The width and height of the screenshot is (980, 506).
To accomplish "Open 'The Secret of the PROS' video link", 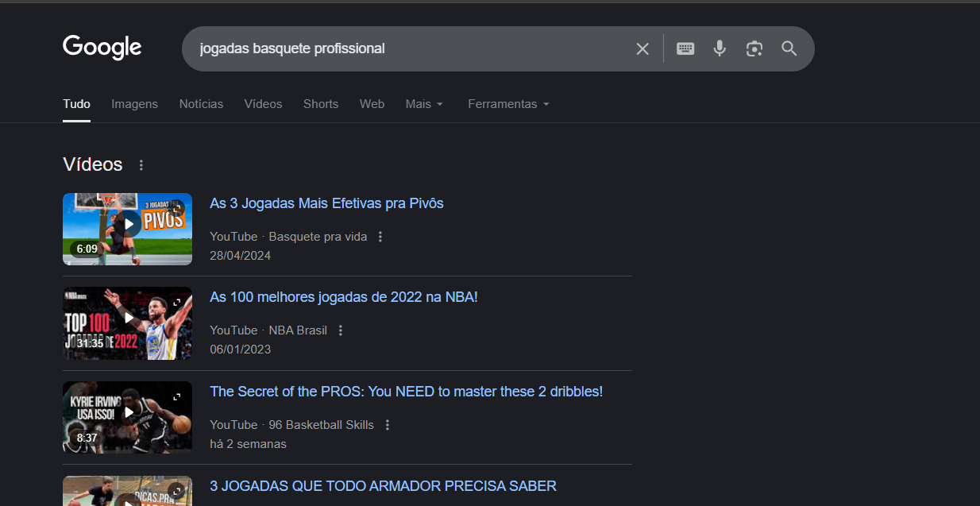I will click(x=406, y=392).
